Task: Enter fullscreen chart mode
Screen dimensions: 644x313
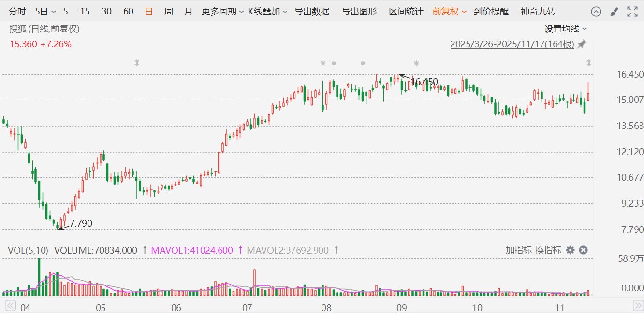Action: (631, 12)
